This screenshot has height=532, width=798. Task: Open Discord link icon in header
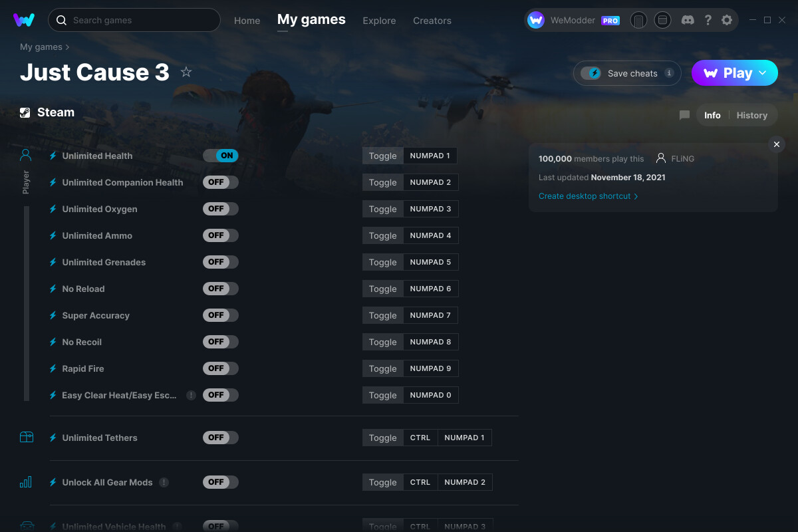688,20
